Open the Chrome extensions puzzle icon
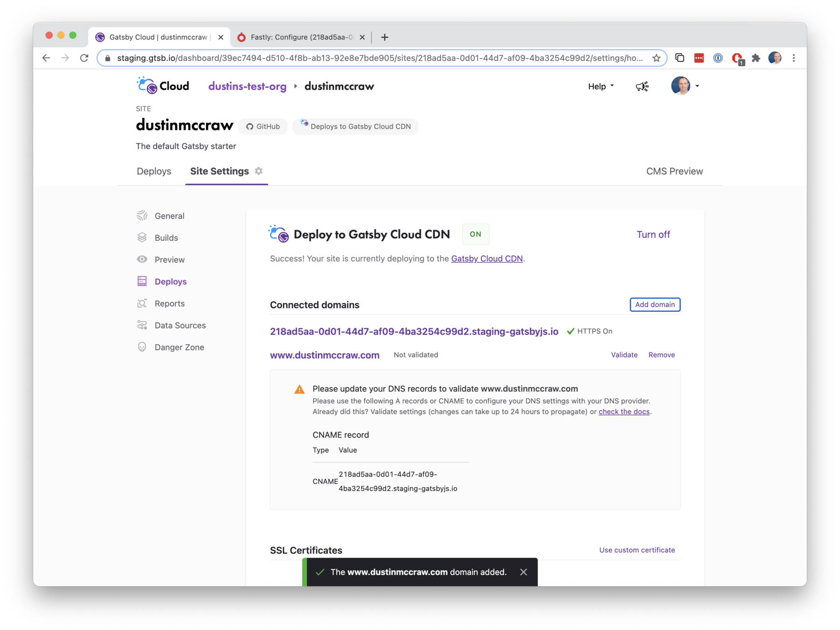840x630 pixels. [x=756, y=58]
